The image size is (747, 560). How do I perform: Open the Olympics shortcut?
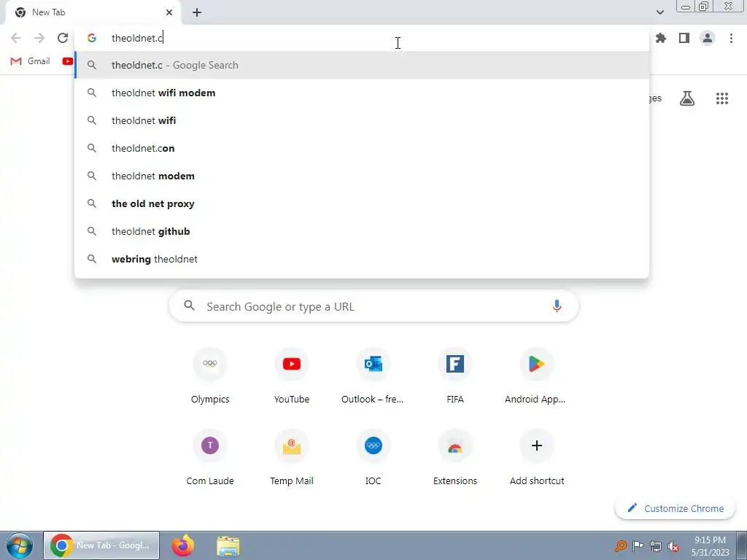point(210,376)
